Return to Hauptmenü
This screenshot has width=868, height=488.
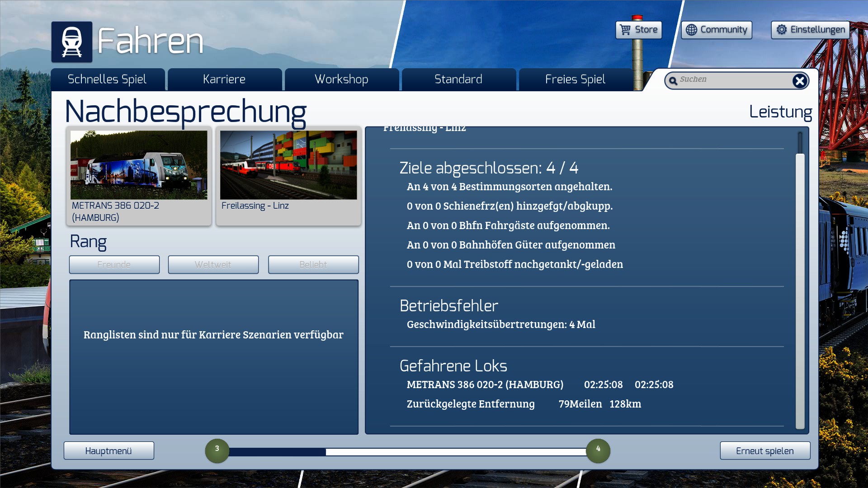tap(108, 451)
